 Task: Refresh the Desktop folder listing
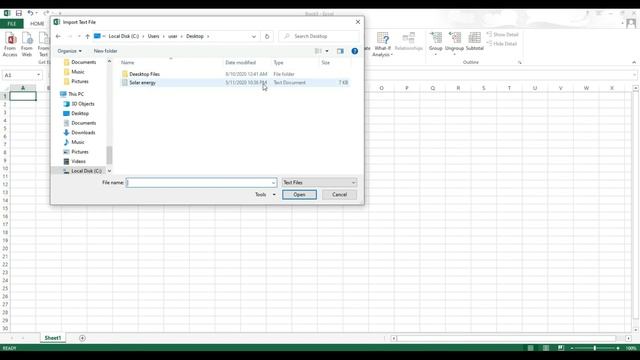267,36
